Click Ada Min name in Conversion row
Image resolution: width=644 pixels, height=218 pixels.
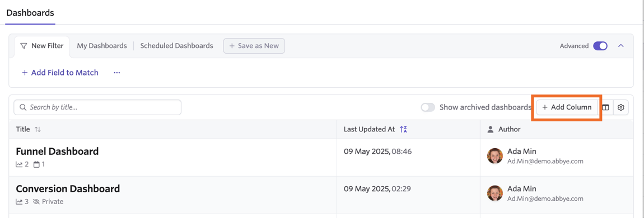(521, 188)
